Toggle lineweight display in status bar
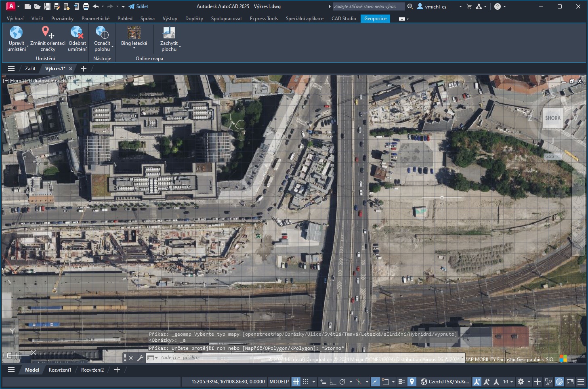The width and height of the screenshot is (588, 389). coord(401,382)
